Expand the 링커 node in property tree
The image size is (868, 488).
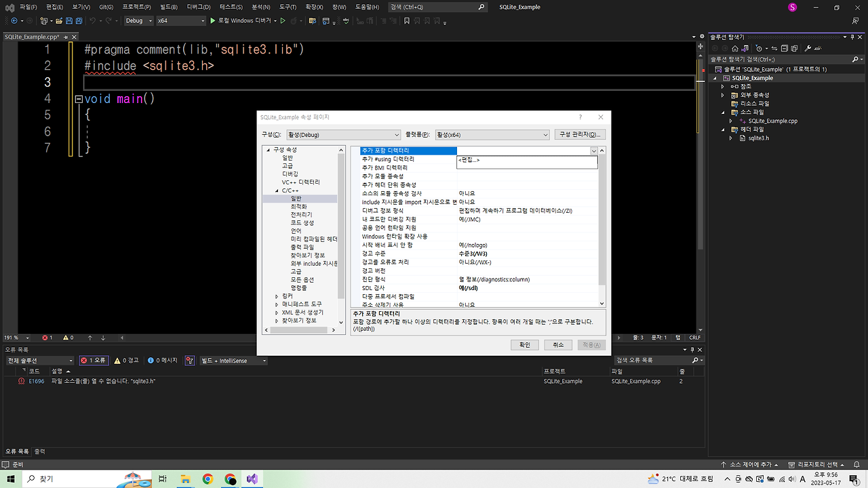(x=277, y=296)
